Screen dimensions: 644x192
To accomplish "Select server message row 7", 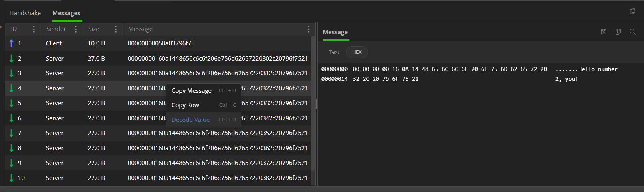I will click(158, 133).
